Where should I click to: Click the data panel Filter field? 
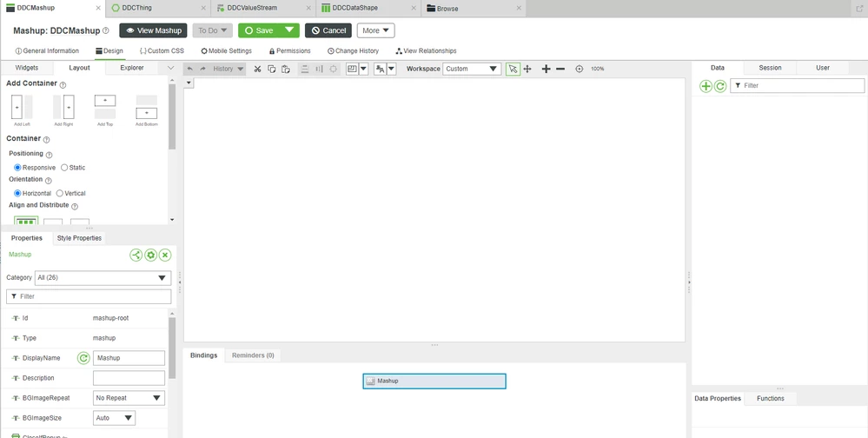797,86
